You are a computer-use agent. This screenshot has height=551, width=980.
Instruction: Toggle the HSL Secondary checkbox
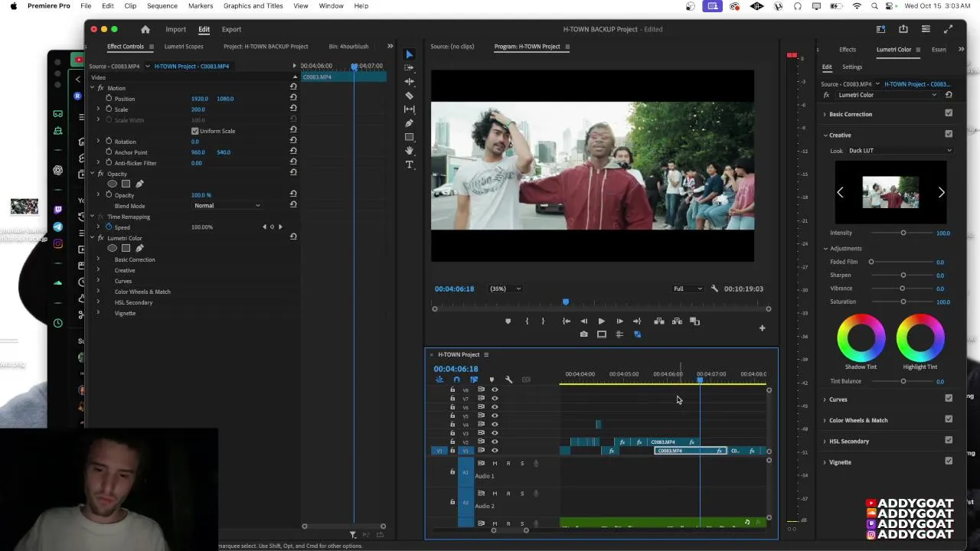coord(949,440)
